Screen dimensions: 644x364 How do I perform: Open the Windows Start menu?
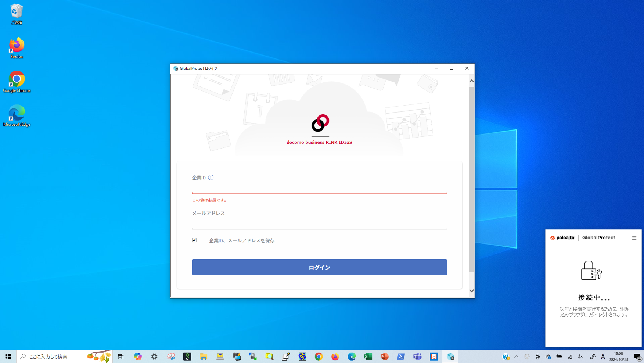[x=8, y=357]
